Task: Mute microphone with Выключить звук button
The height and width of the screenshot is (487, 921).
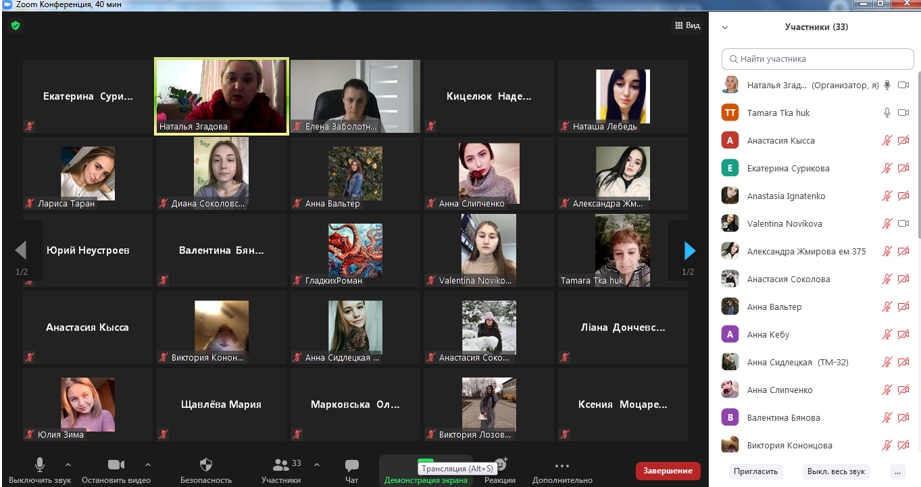Action: [x=40, y=469]
